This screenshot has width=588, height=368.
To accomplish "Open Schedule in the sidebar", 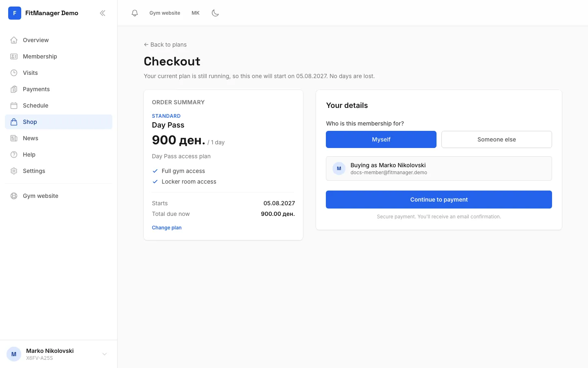I will [x=58, y=105].
